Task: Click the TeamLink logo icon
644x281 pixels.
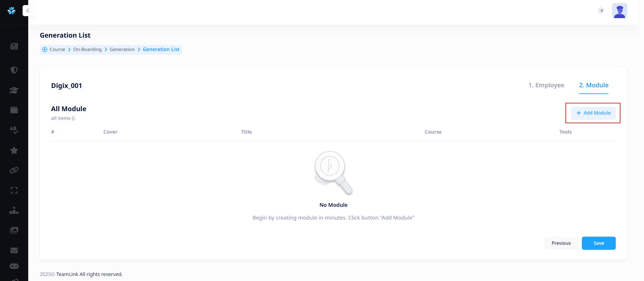Action: pyautogui.click(x=11, y=11)
